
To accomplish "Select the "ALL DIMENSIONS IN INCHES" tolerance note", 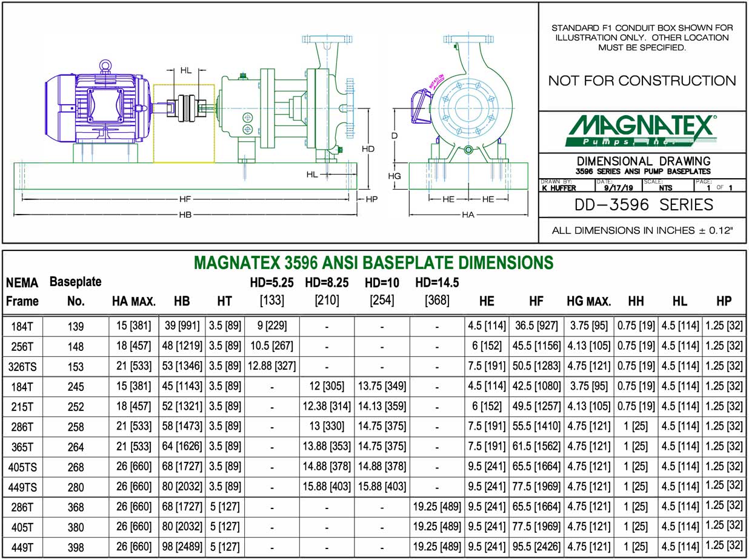I will (643, 231).
